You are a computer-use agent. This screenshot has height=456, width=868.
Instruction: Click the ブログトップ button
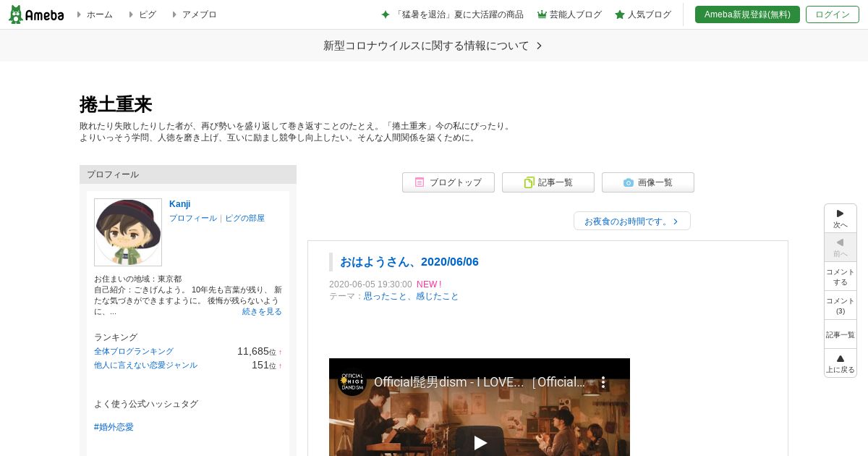(448, 182)
